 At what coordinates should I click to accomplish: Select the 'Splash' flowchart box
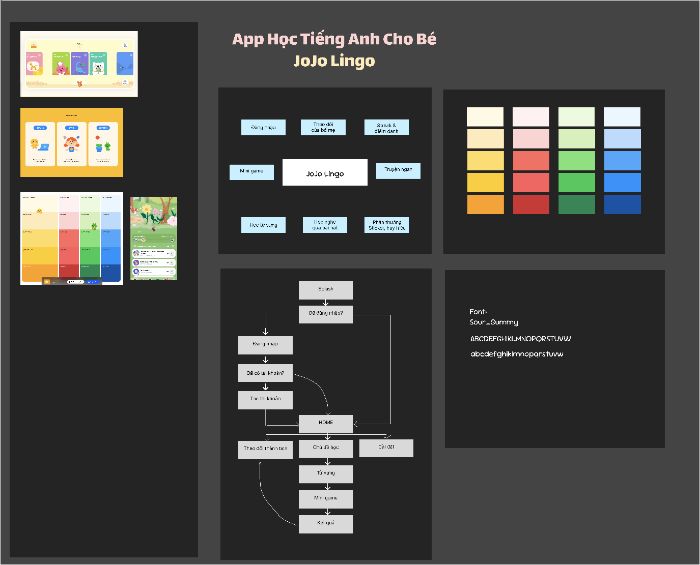point(326,290)
